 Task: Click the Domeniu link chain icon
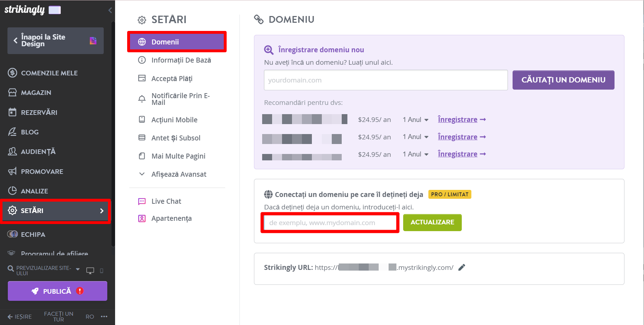click(259, 20)
